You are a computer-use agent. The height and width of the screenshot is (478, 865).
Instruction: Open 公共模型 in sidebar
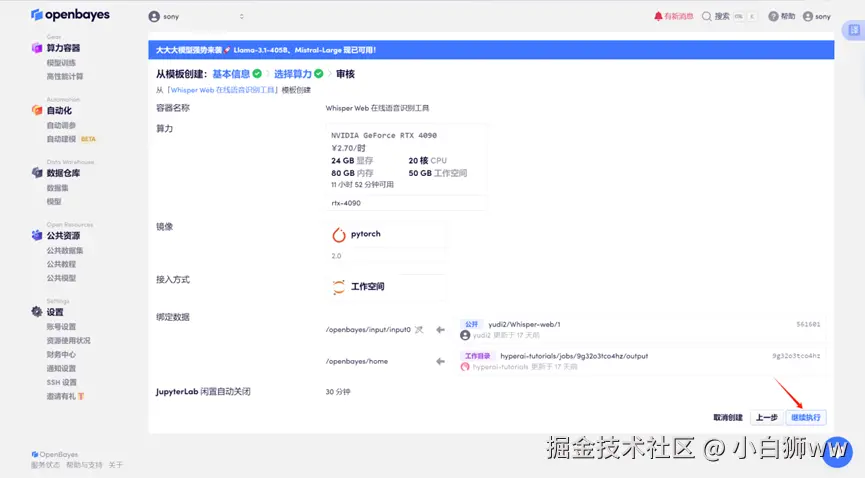pos(61,278)
